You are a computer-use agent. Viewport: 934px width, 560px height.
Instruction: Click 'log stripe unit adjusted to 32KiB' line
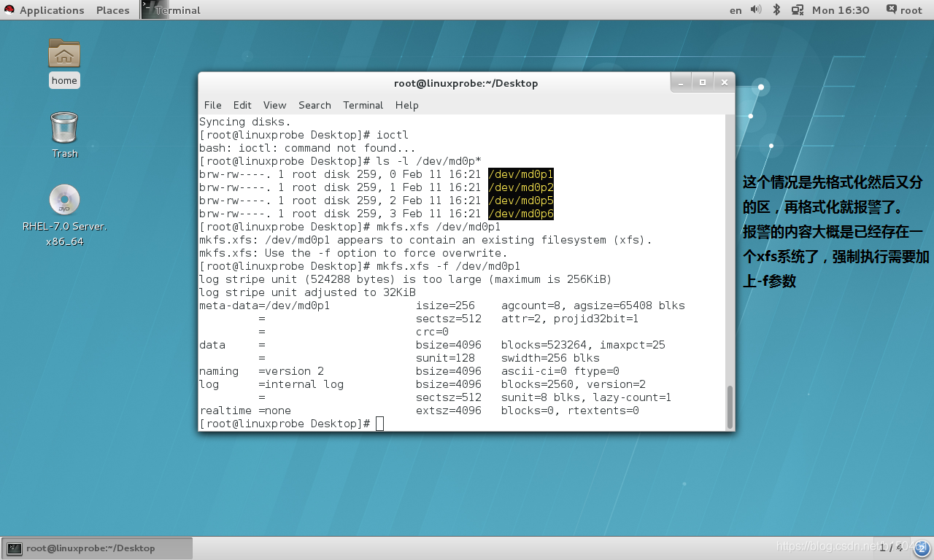[307, 292]
